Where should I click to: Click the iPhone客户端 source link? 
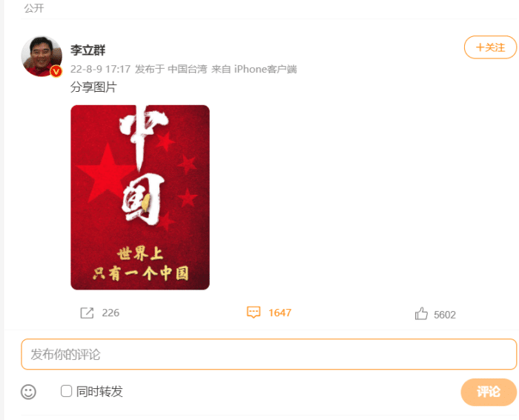(265, 69)
